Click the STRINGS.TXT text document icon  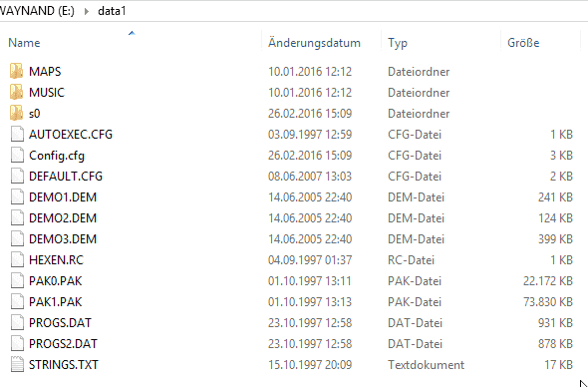point(17,364)
